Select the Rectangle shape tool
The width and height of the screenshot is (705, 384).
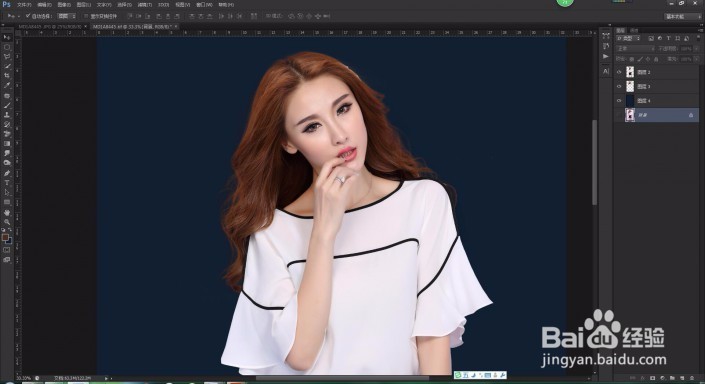tap(7, 202)
